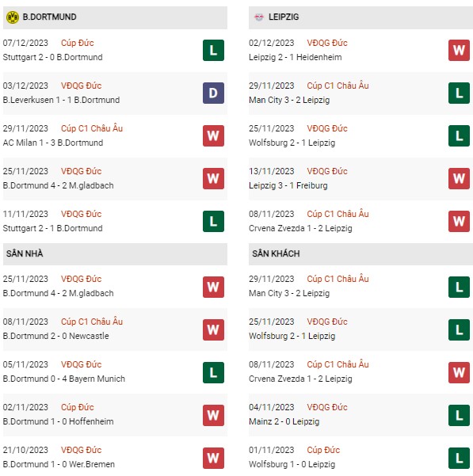
Task: Click the W badge for Leipzig 3-1 Freiburg
Action: (x=459, y=179)
